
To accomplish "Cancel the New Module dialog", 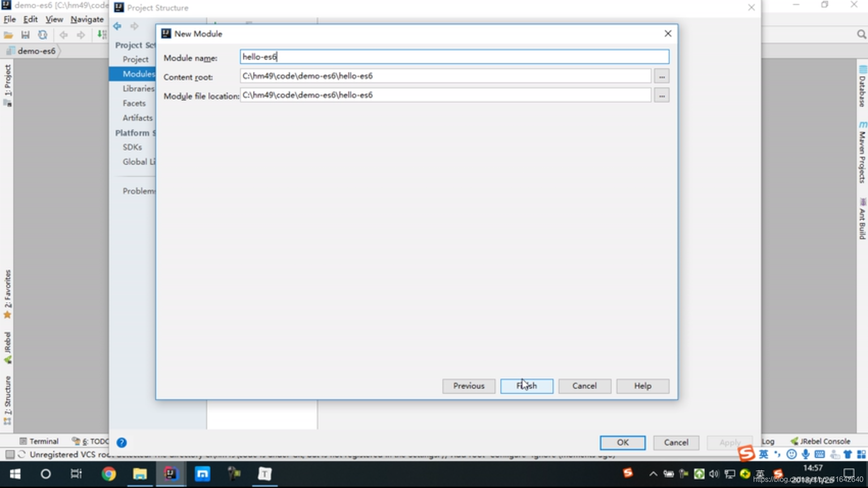I will click(x=585, y=386).
